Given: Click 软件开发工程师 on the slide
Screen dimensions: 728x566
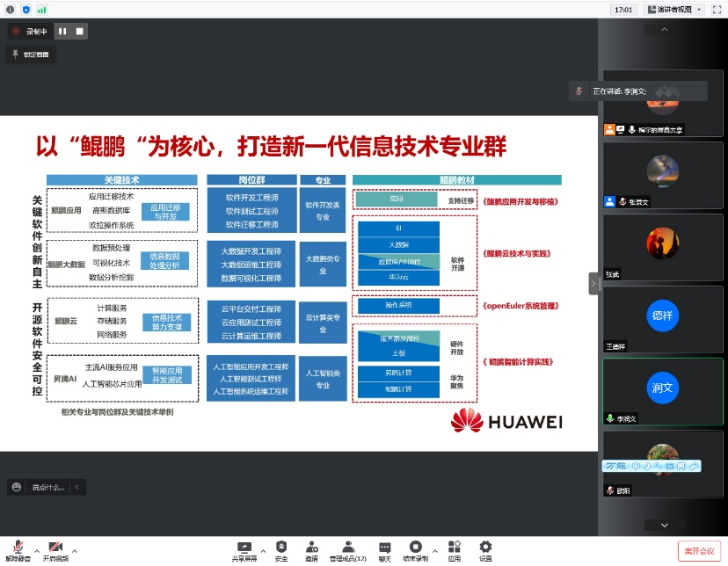Looking at the screenshot, I should click(x=252, y=198).
